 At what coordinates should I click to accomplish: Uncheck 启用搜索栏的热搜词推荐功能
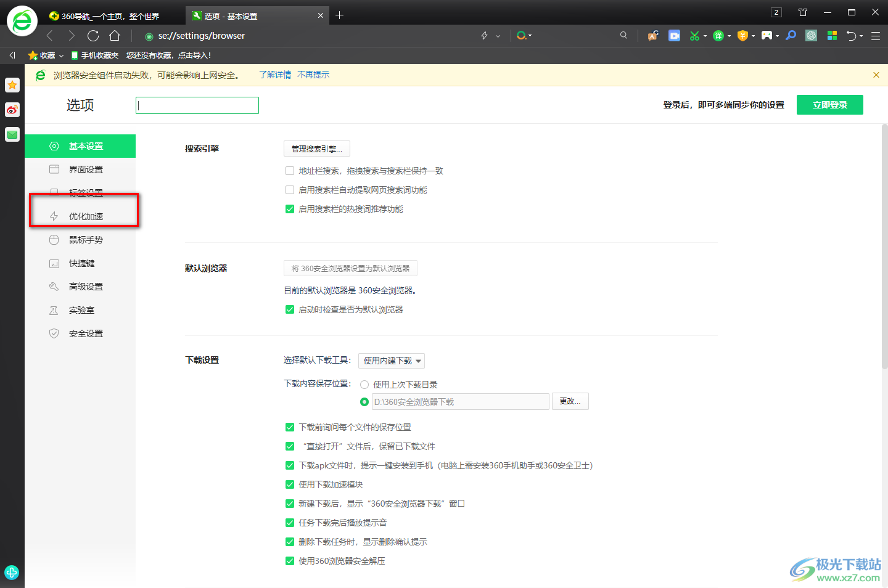point(290,209)
